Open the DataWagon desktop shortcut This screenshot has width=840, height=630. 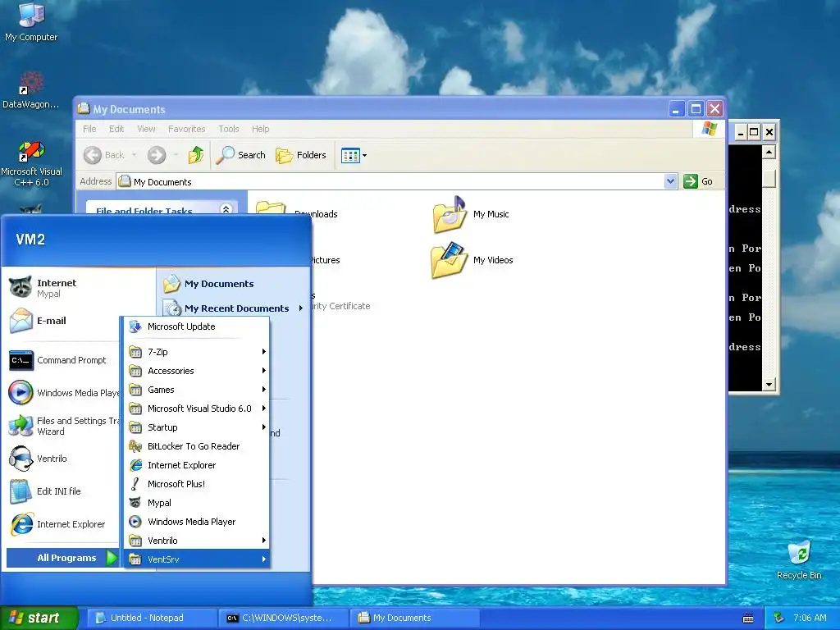30,90
